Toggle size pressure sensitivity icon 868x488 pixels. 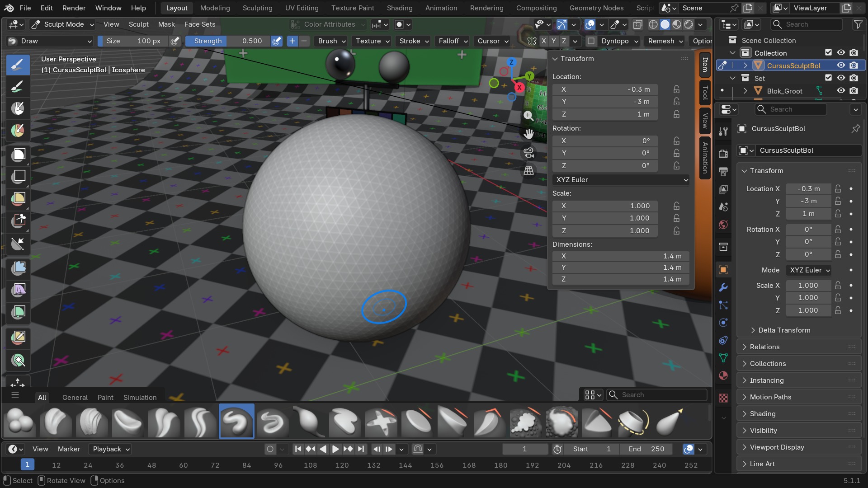(x=175, y=41)
